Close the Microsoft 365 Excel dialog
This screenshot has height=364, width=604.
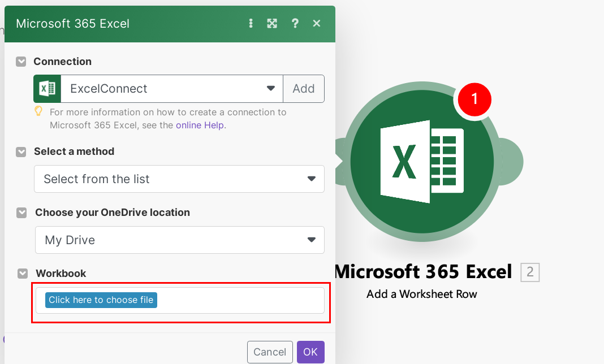tap(317, 24)
